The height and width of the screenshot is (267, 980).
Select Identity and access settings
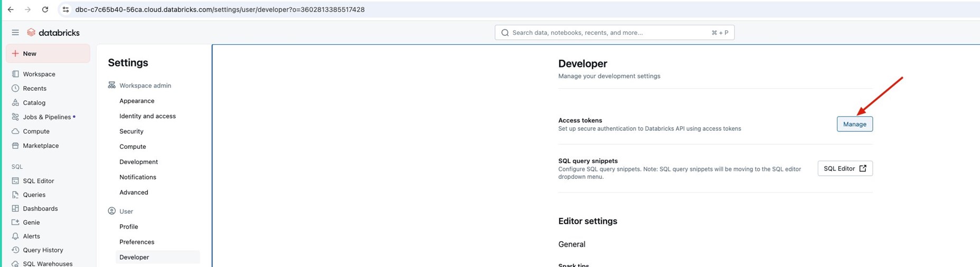[147, 116]
